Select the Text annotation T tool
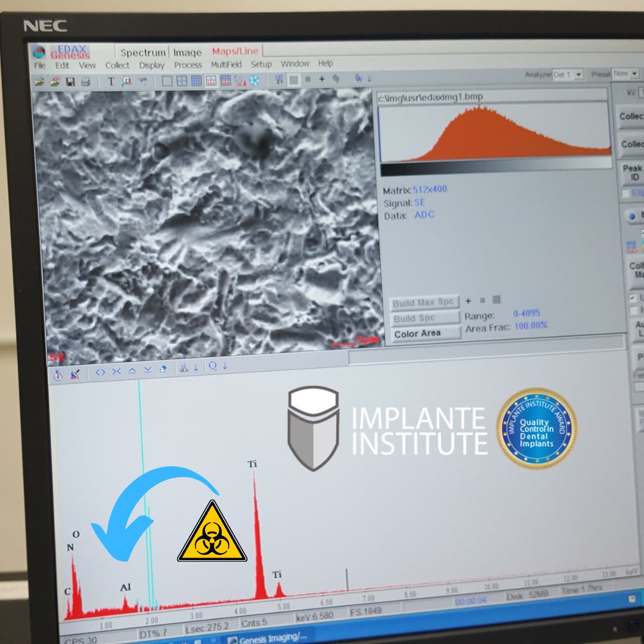The height and width of the screenshot is (644, 644). [x=110, y=82]
